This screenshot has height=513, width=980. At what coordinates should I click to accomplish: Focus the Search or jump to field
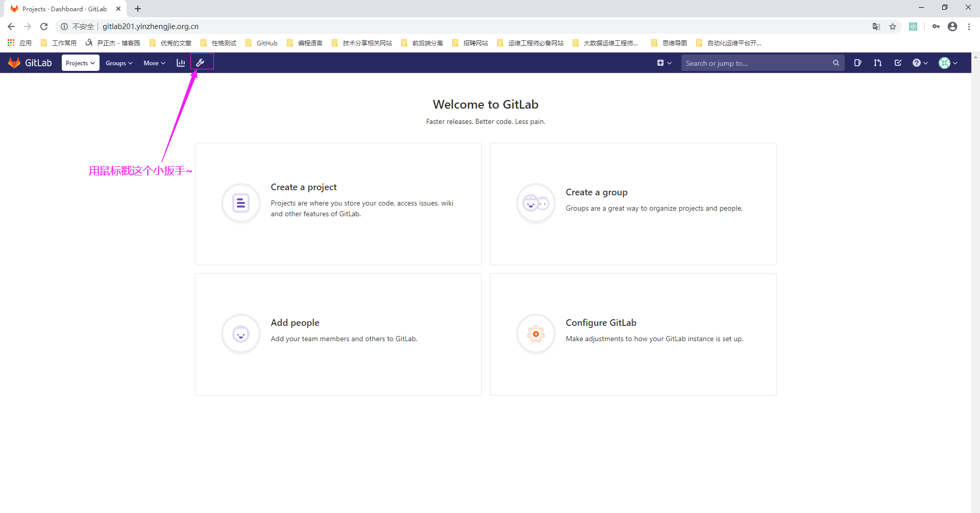(762, 63)
